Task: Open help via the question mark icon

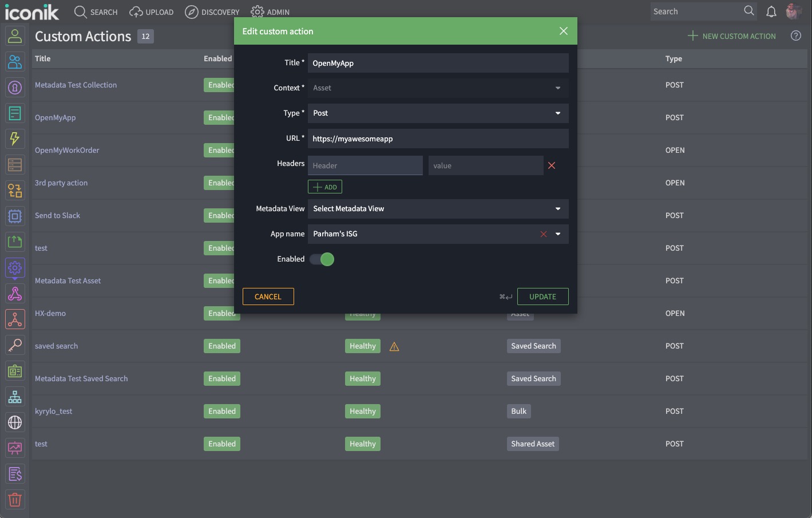Action: (795, 35)
